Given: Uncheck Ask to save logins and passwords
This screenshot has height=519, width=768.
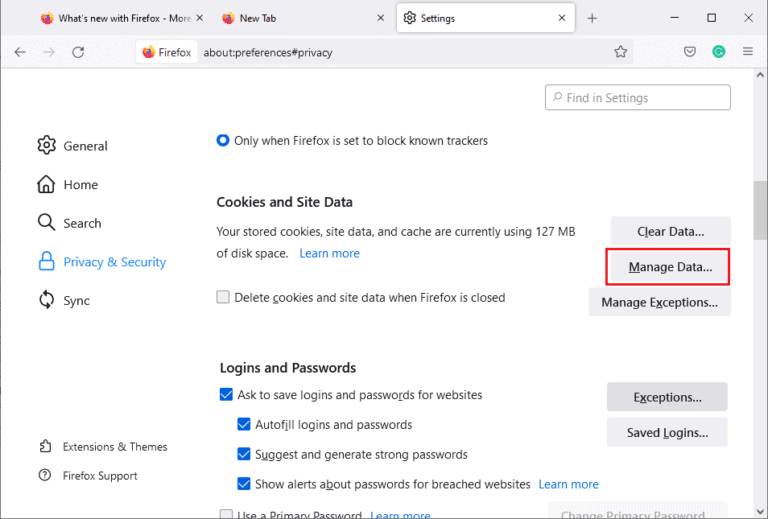Looking at the screenshot, I should pyautogui.click(x=226, y=395).
